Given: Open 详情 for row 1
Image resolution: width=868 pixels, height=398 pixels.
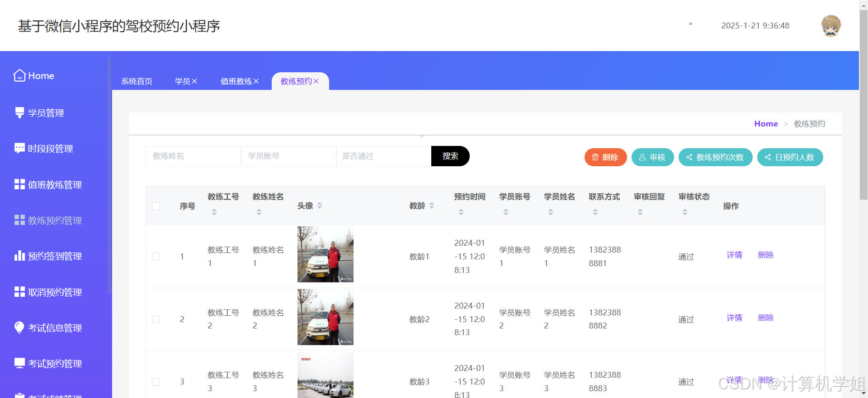Looking at the screenshot, I should 734,255.
